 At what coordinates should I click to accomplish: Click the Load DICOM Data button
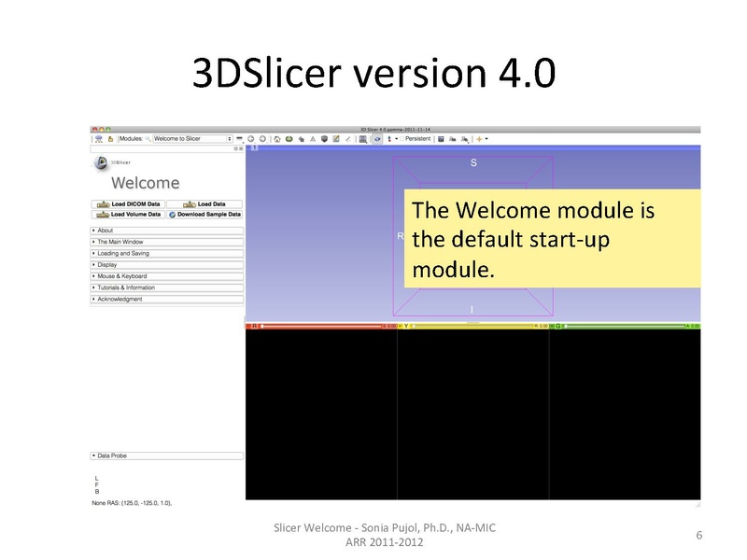(x=128, y=203)
